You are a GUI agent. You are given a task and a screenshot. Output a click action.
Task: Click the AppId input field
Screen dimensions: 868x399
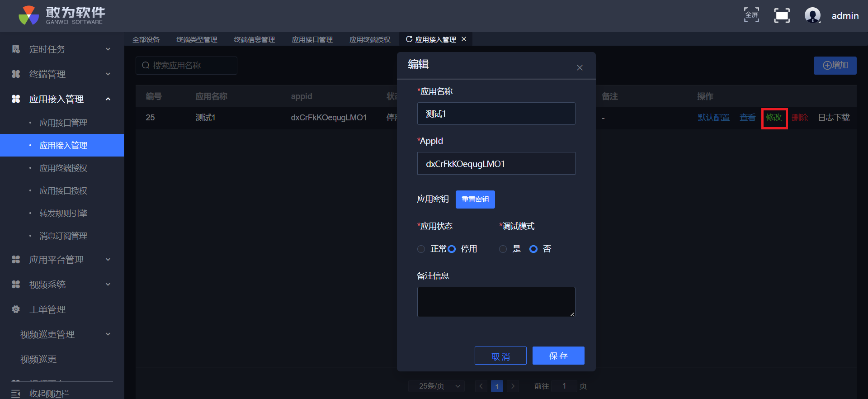tap(496, 163)
